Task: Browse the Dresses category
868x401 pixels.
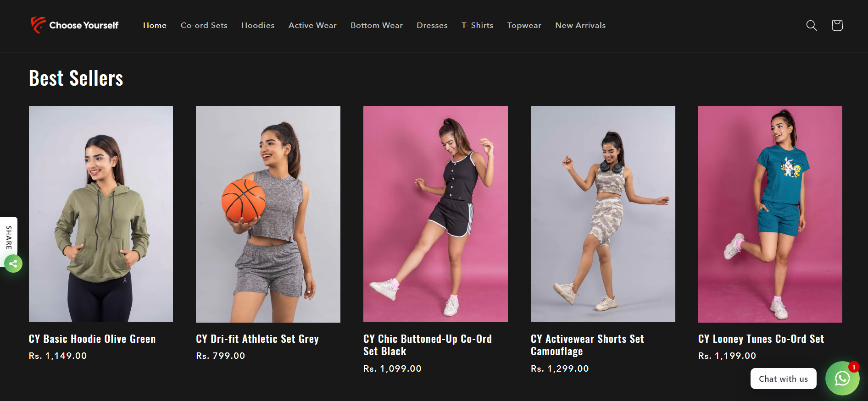Action: coord(432,25)
